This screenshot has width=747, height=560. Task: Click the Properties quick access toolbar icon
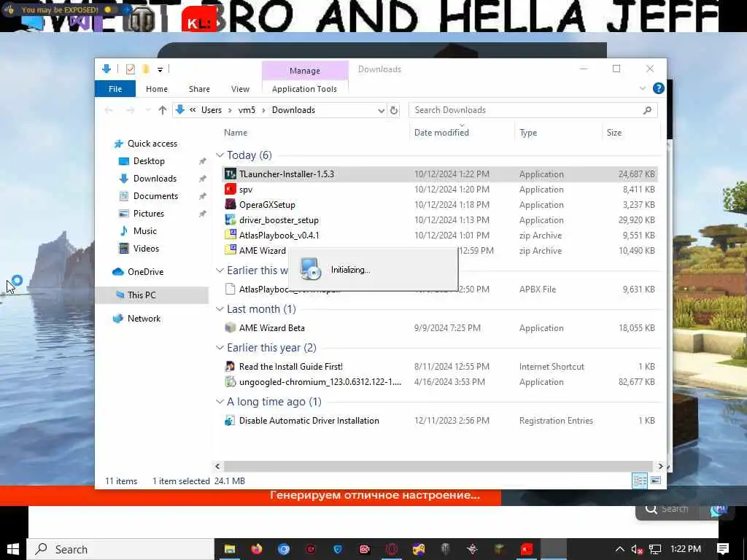(x=130, y=69)
